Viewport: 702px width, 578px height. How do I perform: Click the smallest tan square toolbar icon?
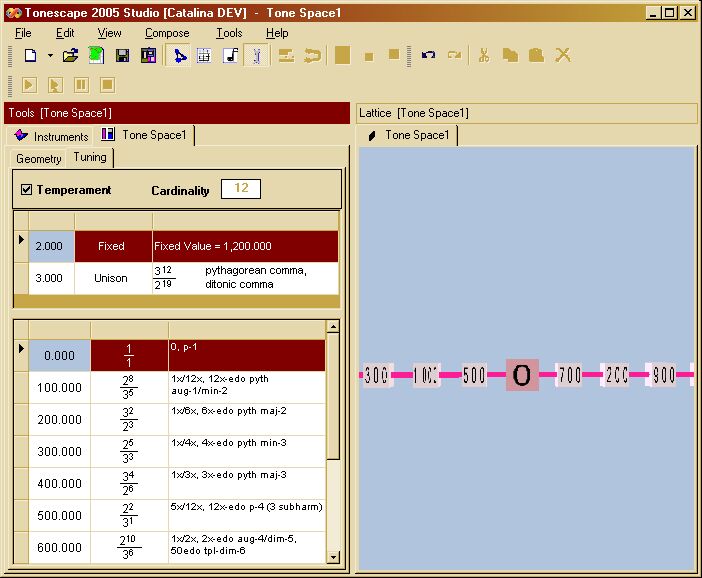(369, 56)
